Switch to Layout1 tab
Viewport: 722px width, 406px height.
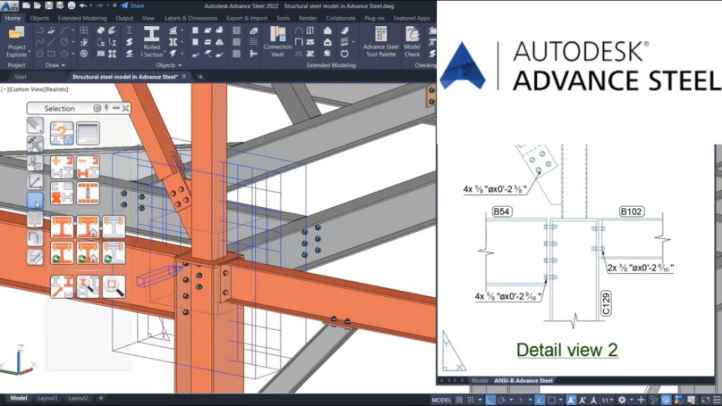(49, 398)
